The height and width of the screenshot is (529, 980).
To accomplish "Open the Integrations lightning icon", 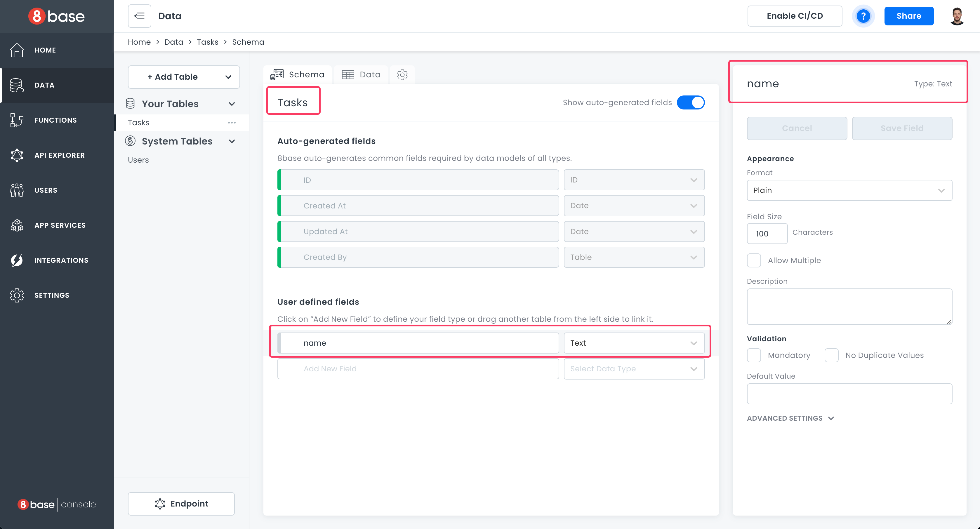I will [x=17, y=260].
